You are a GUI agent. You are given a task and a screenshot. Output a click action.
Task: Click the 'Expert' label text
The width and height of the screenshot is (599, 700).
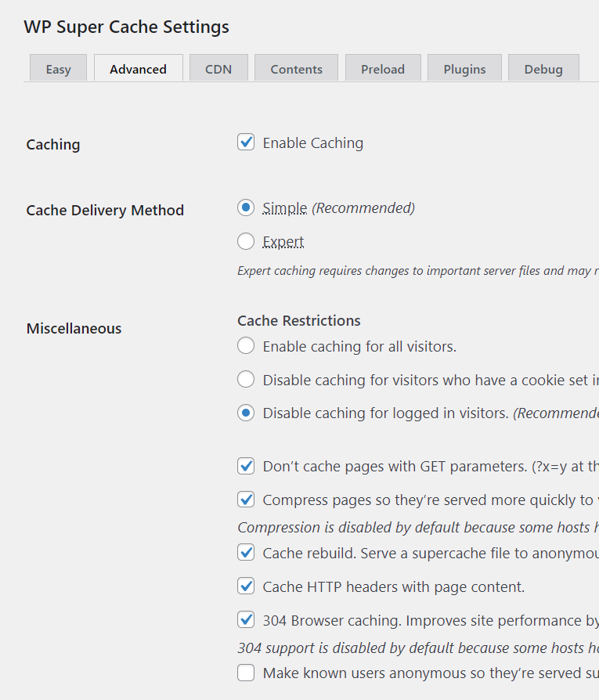[x=283, y=242]
